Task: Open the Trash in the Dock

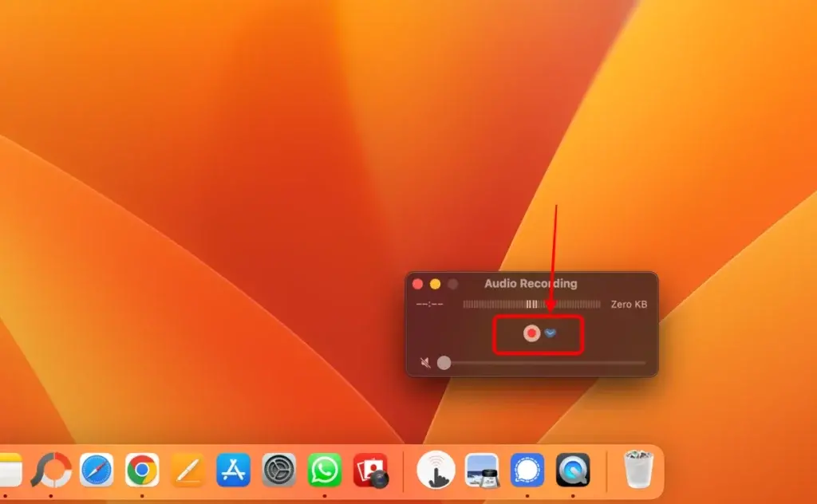Action: [637, 469]
